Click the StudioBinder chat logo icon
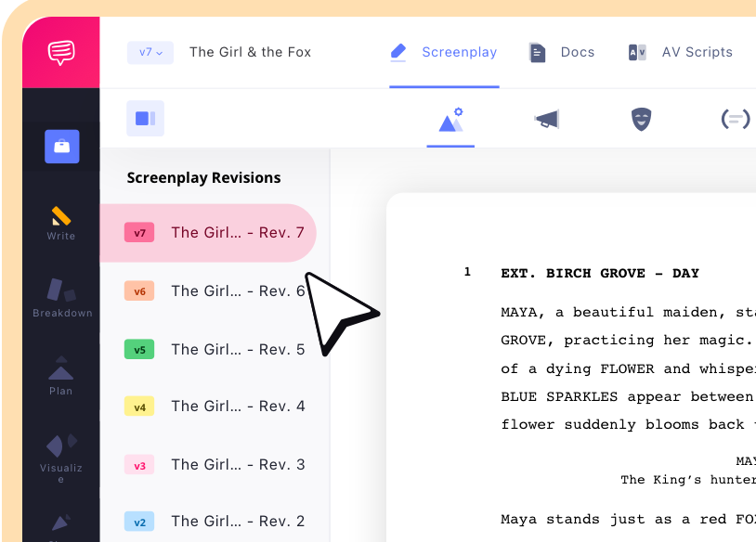Screen dimensions: 756x542 [61, 52]
